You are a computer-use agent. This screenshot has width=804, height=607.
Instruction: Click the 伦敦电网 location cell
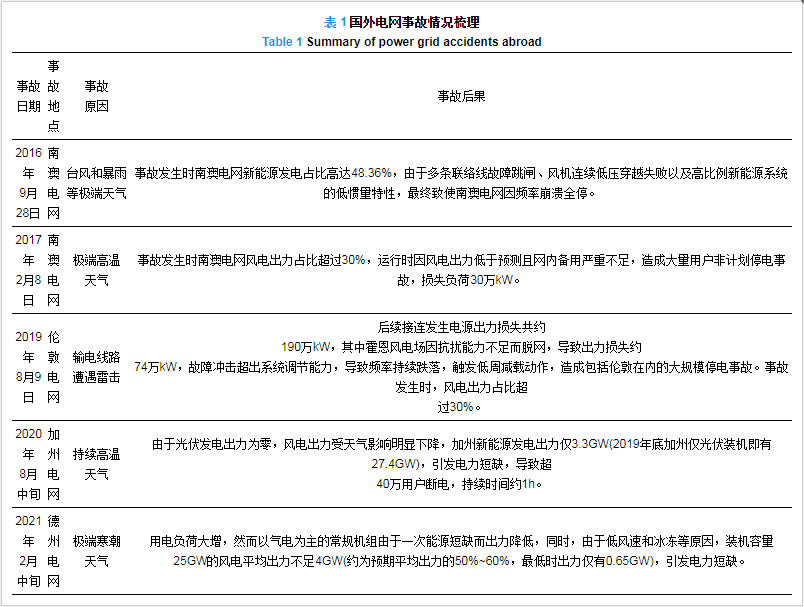click(x=54, y=367)
